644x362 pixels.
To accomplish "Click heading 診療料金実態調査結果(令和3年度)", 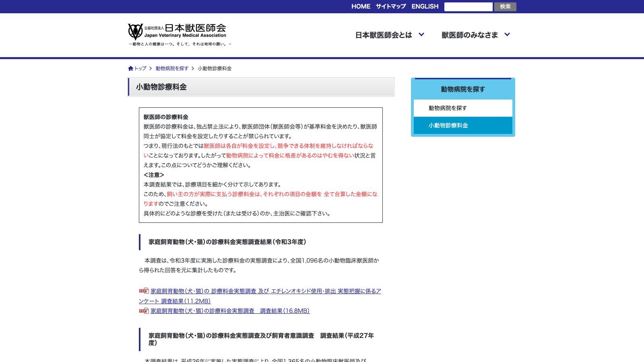I will tap(227, 242).
